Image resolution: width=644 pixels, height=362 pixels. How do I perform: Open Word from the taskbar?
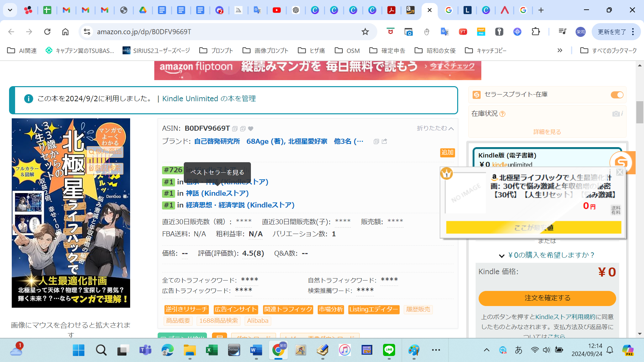pos(256,350)
